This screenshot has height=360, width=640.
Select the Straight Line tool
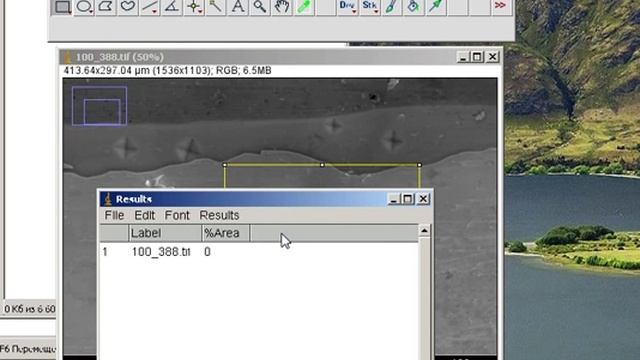150,6
